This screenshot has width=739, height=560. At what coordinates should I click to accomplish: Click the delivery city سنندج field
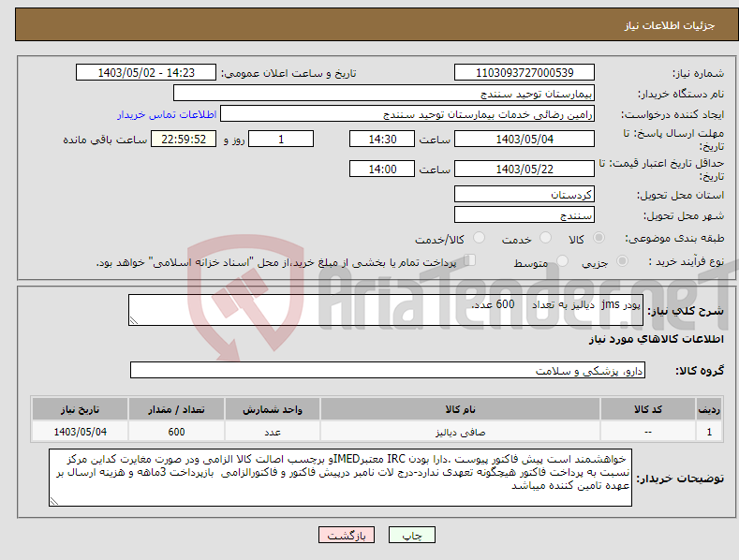pyautogui.click(x=525, y=215)
